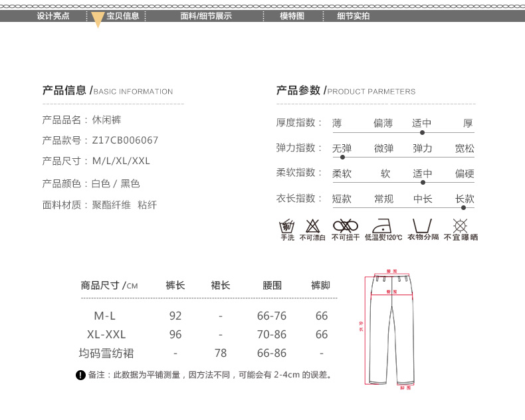Click the elasticity slider dot under 无弹
525x420 pixels.
[x=342, y=157]
